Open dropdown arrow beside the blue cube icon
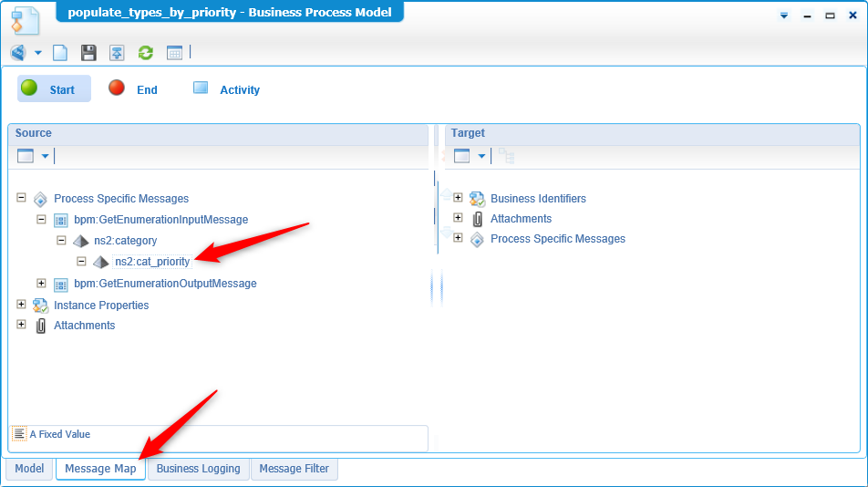Image resolution: width=868 pixels, height=487 pixels. coord(38,53)
